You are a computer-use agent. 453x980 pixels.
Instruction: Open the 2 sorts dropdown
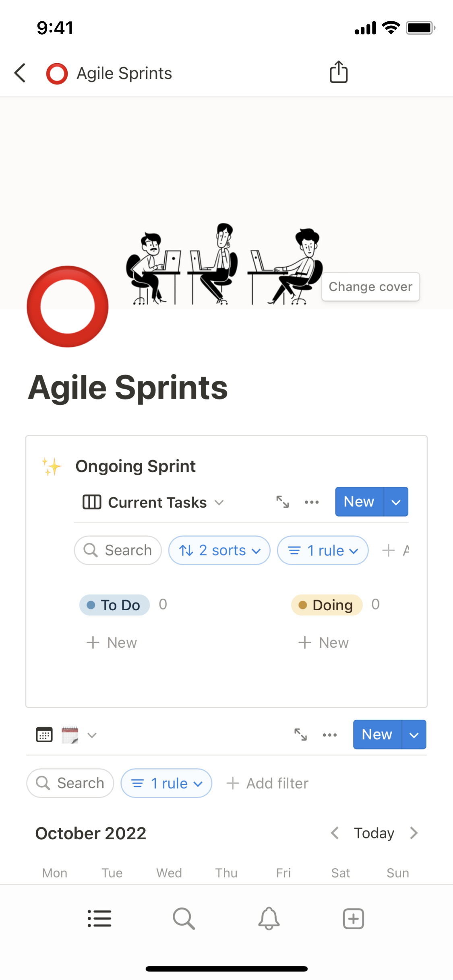pos(219,550)
